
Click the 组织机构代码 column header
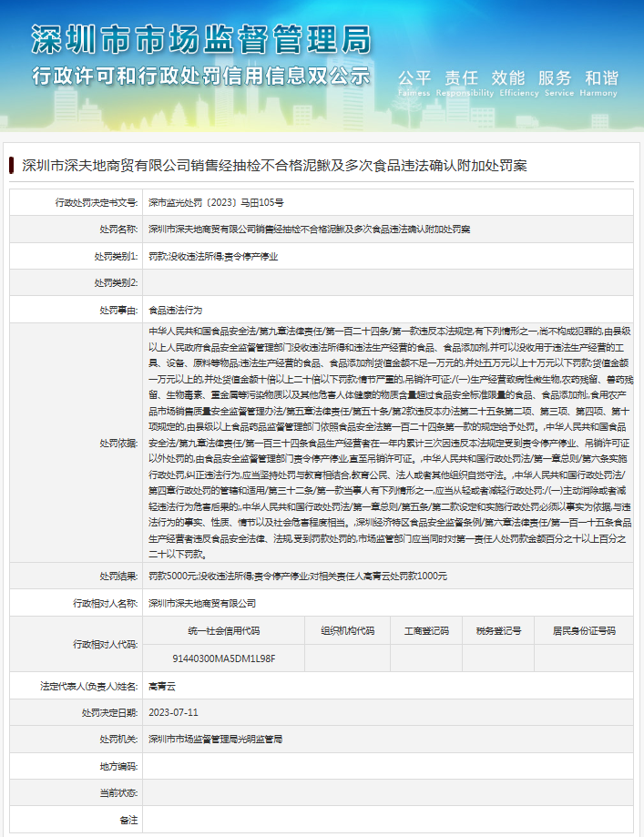click(347, 630)
